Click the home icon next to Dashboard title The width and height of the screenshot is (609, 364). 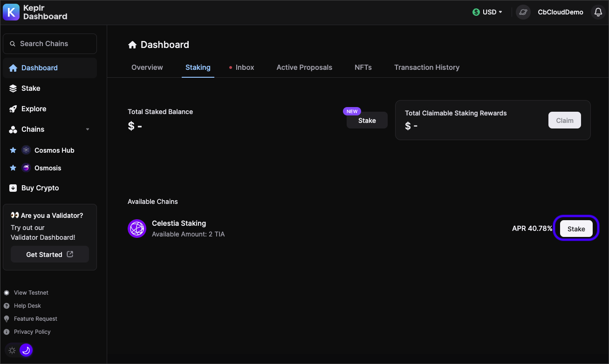tap(132, 45)
